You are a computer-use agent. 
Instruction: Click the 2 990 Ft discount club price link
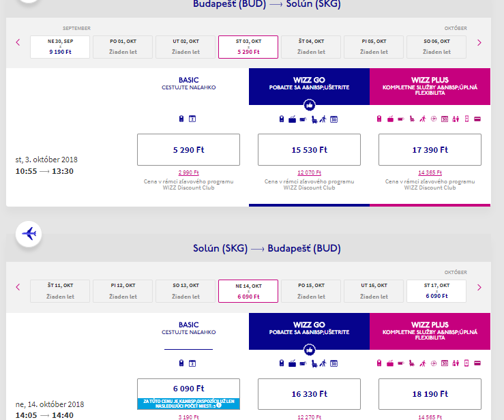point(188,172)
